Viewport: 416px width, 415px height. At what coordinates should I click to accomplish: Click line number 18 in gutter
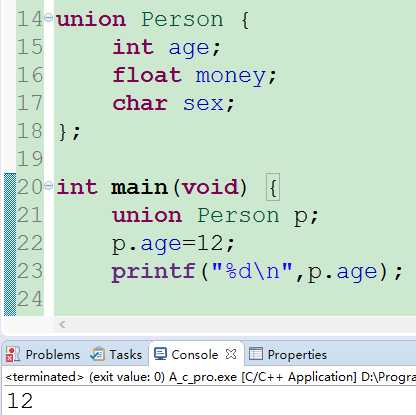point(30,131)
